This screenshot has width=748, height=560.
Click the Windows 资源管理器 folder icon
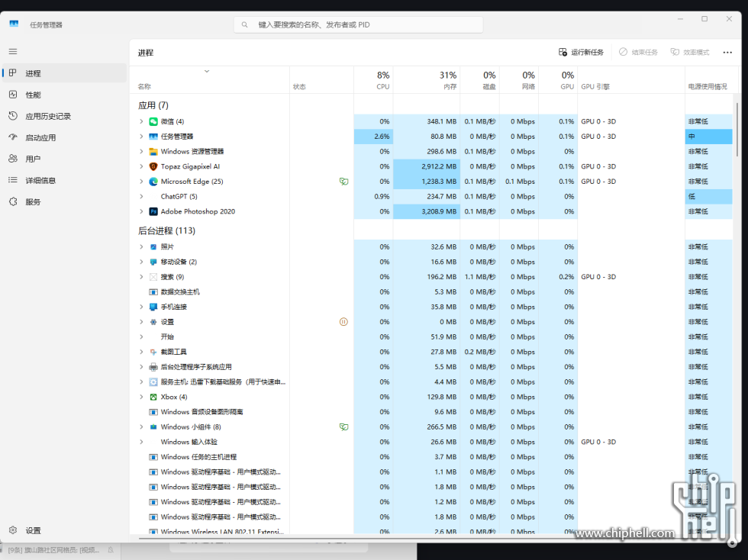point(153,151)
